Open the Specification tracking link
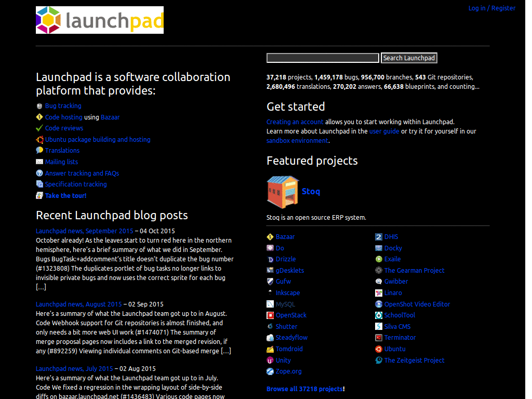This screenshot has width=532, height=399. pos(76,184)
